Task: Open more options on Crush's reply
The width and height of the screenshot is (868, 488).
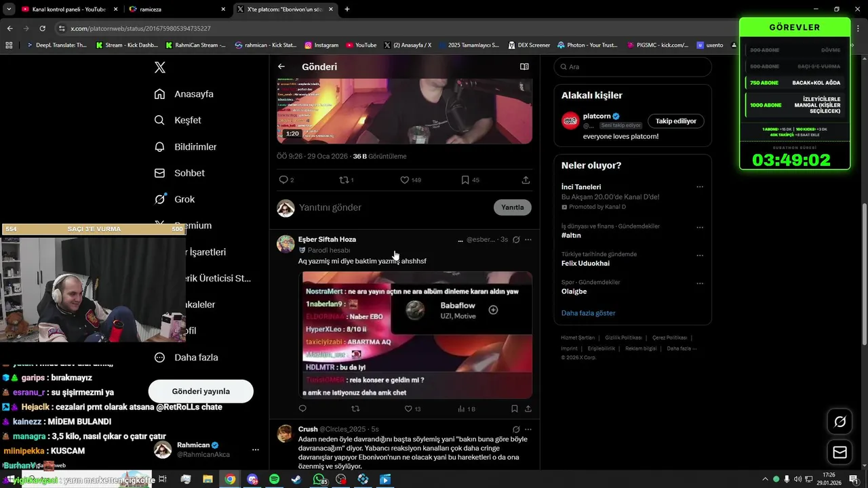Action: pos(528,429)
